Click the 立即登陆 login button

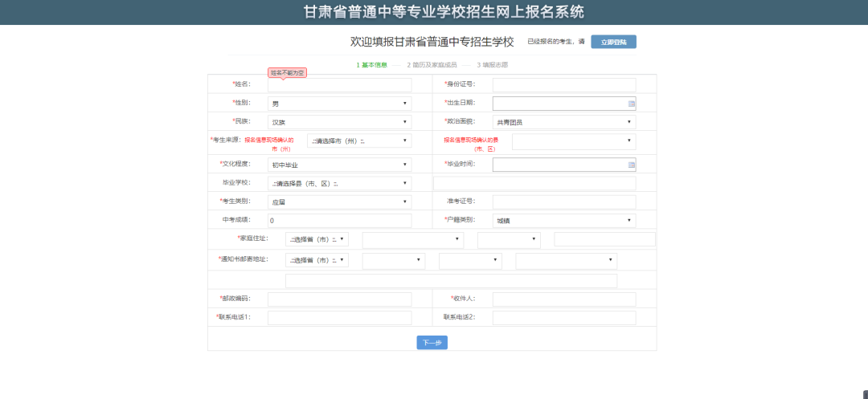613,42
